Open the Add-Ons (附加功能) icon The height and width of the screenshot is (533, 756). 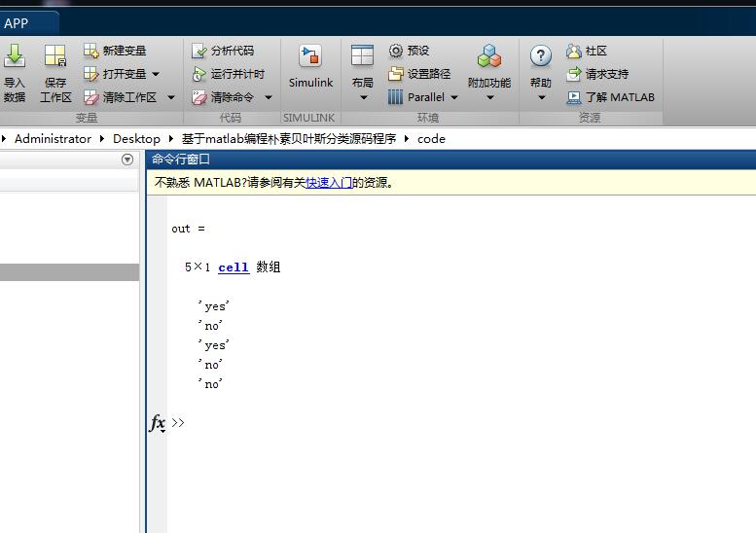489,55
